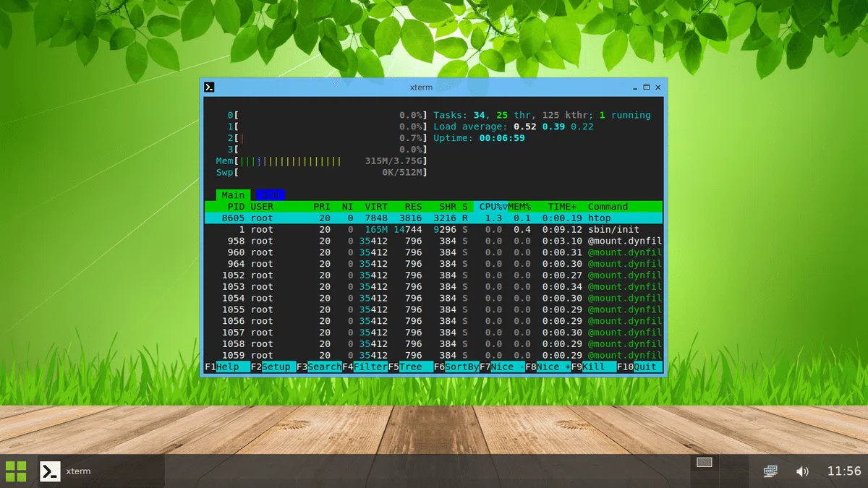The image size is (868, 488).
Task: Click the CPU% sorted column header
Action: pyautogui.click(x=491, y=207)
